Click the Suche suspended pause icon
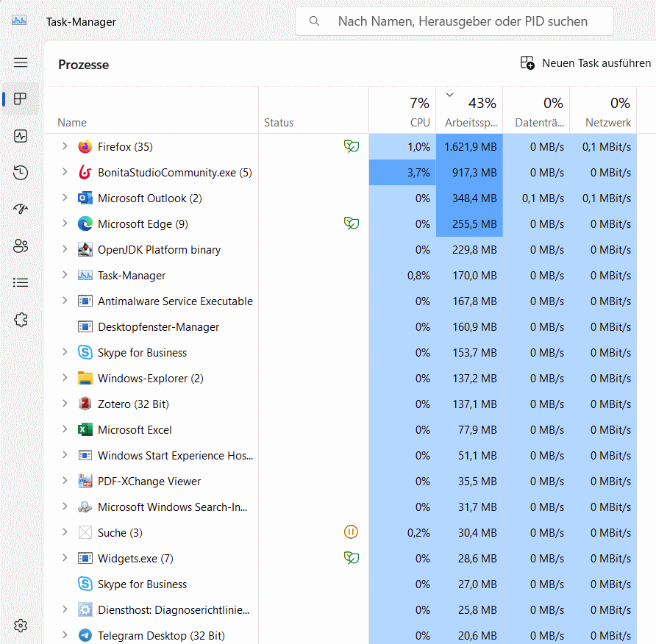 (x=351, y=532)
